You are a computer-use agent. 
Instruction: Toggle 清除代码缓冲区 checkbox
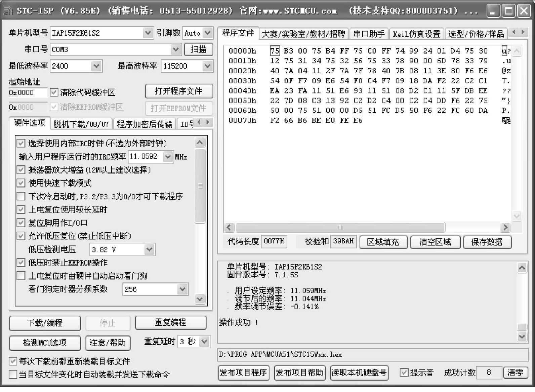54,92
